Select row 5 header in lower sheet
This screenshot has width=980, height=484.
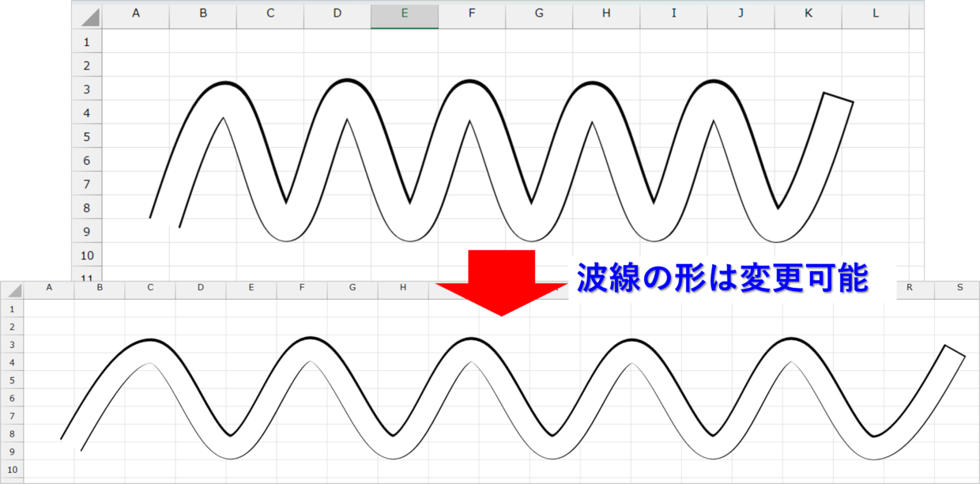tap(12, 380)
